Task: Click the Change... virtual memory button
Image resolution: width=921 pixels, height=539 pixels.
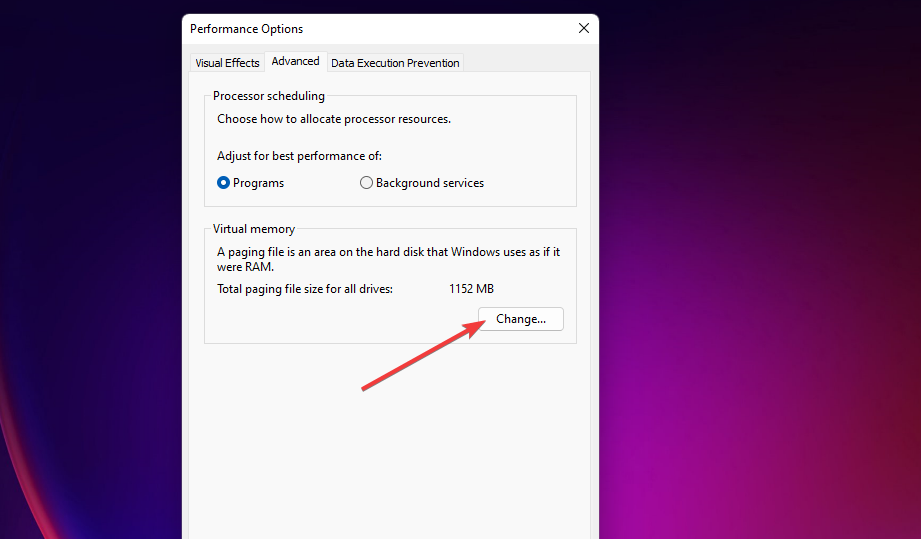Action: (x=520, y=319)
